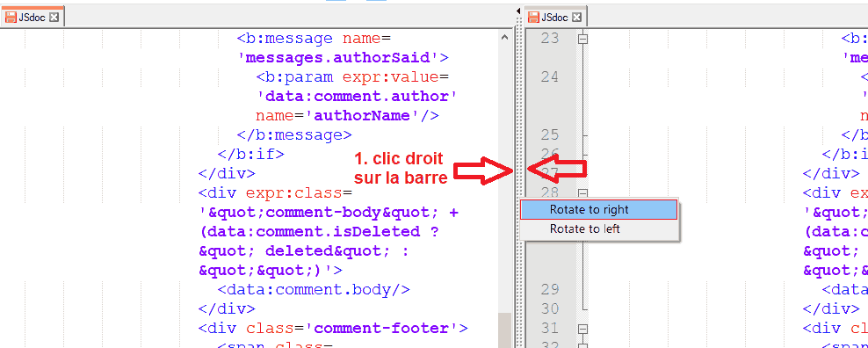Click the '<div expr:class=' line in the left pane
The image size is (868, 348).
pyautogui.click(x=275, y=192)
